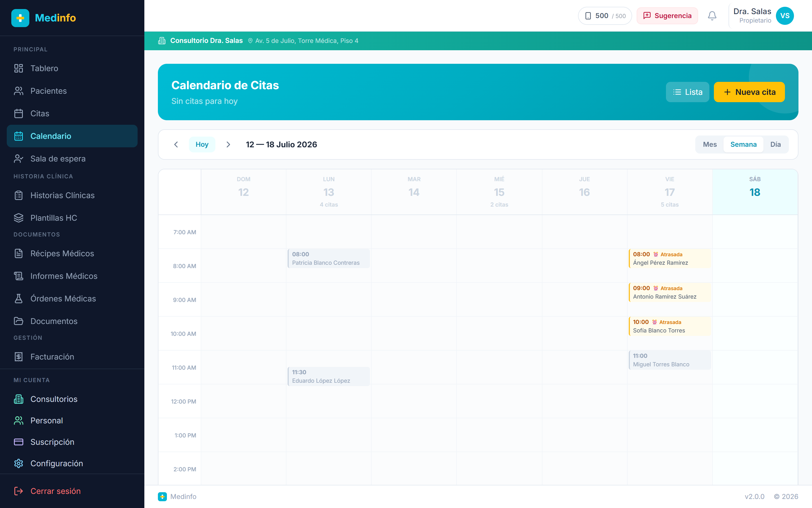The image size is (812, 508).
Task: Switch to Lista view button
Action: (687, 92)
